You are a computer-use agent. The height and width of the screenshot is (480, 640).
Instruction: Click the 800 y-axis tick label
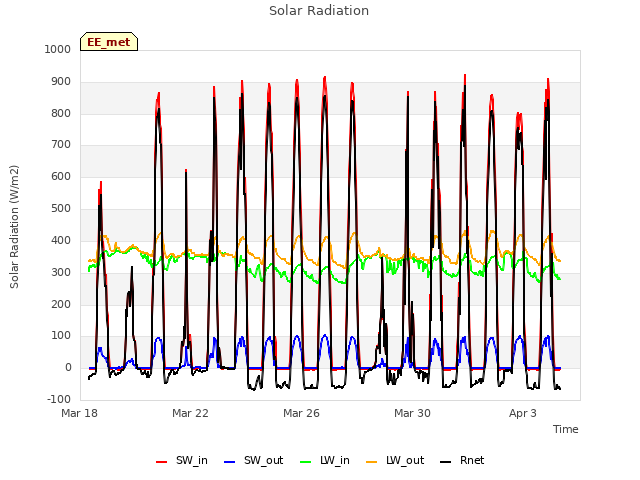(x=61, y=113)
